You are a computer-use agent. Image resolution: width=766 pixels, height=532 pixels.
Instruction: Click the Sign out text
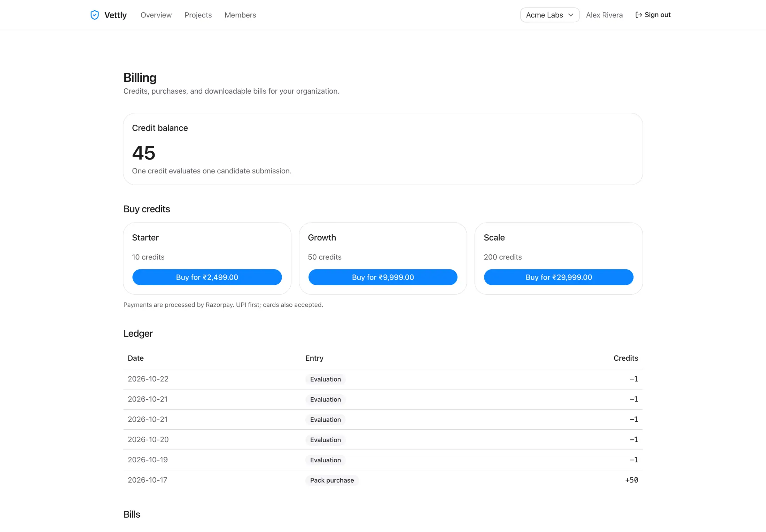[x=657, y=15]
